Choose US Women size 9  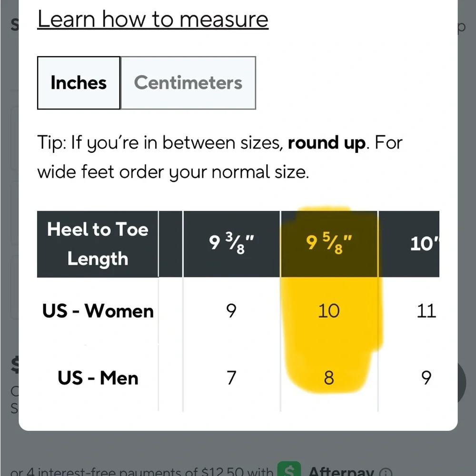click(x=231, y=311)
